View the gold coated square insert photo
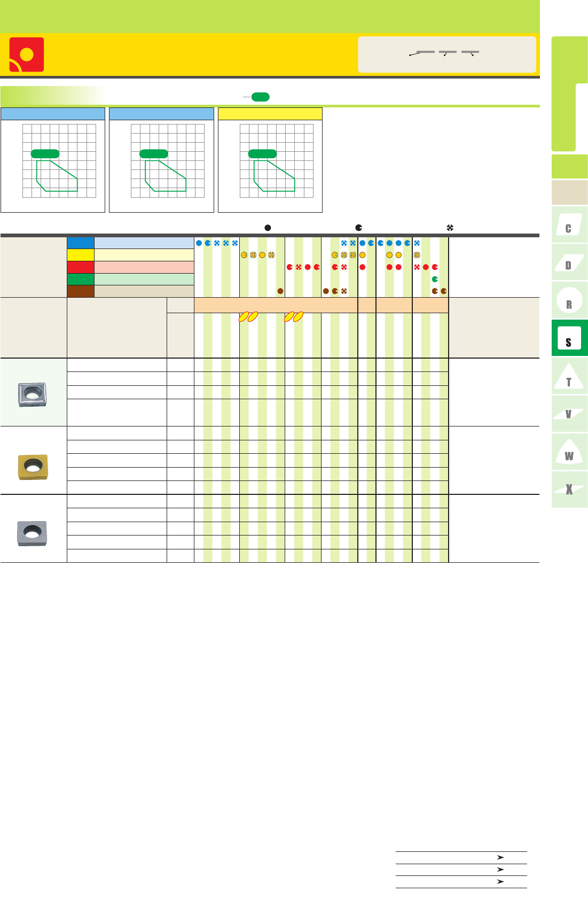 click(33, 467)
